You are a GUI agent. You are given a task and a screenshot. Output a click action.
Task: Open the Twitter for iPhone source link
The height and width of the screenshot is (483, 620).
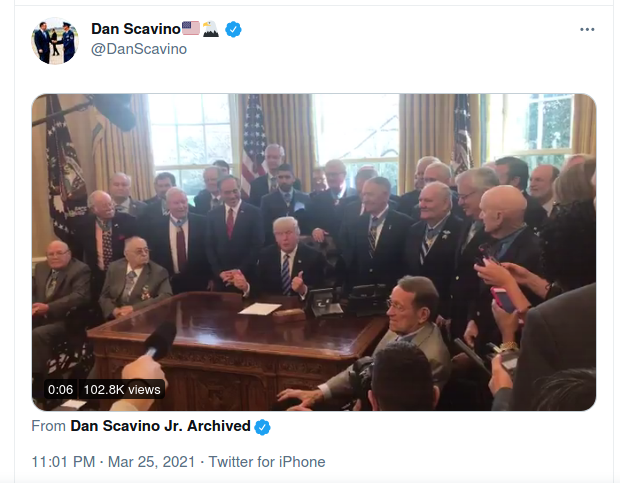coord(267,462)
